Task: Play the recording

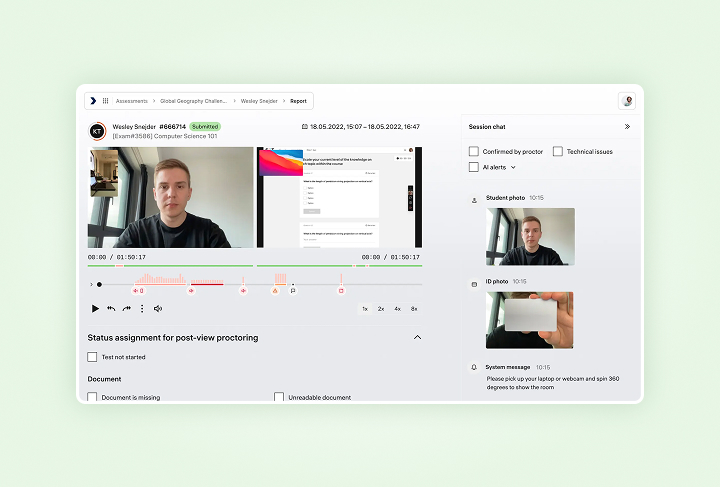Action: point(95,308)
